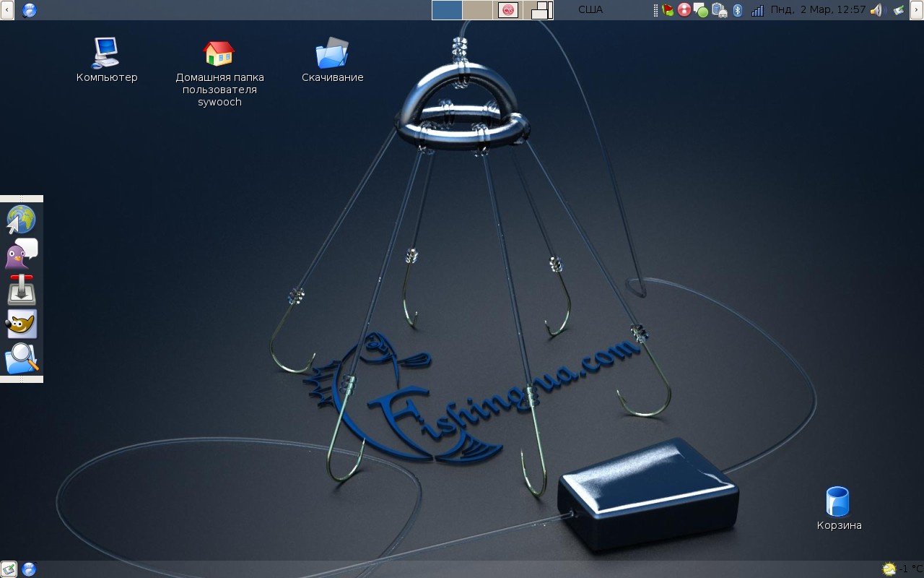Open calendar from date and time clock
The width and height of the screenshot is (924, 578).
point(817,10)
